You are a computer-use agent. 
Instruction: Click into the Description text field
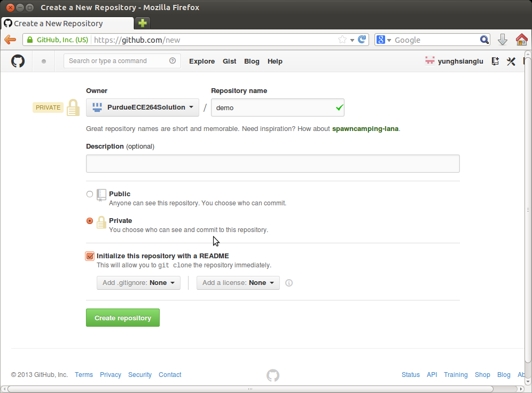(x=272, y=164)
